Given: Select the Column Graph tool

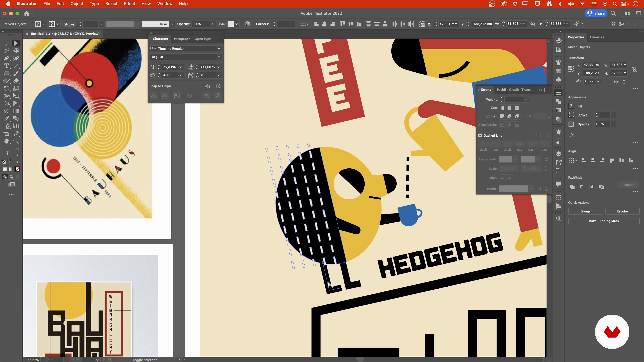Looking at the screenshot, I should pos(16,126).
